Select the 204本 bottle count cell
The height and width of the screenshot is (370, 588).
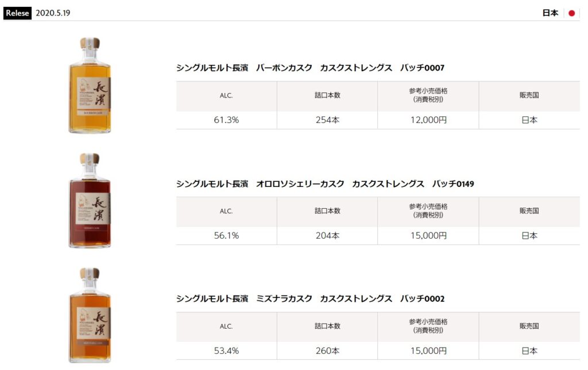pos(327,236)
